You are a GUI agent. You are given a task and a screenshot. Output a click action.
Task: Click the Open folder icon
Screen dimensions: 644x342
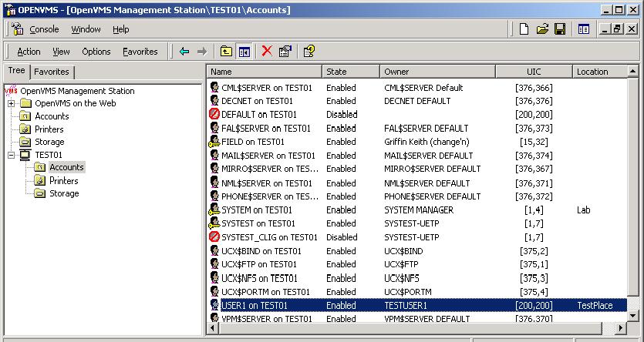tap(542, 29)
